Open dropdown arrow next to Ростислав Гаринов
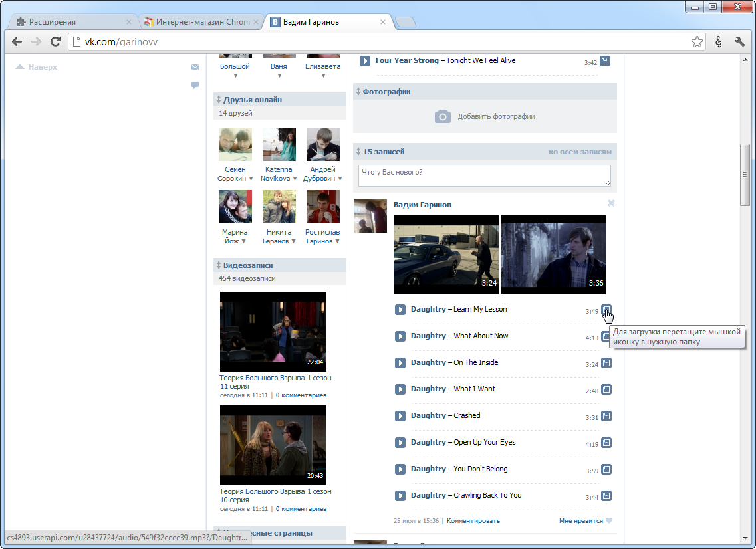The width and height of the screenshot is (756, 549). coord(338,241)
